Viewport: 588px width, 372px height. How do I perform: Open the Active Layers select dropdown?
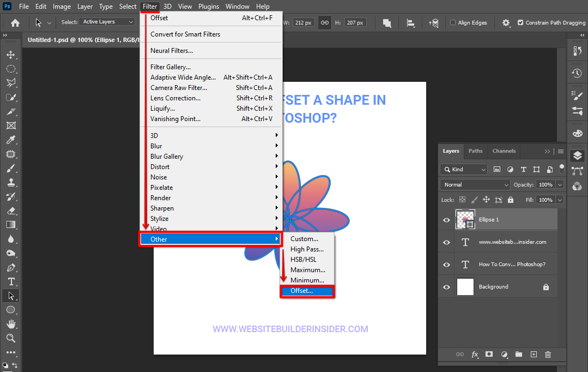click(107, 22)
